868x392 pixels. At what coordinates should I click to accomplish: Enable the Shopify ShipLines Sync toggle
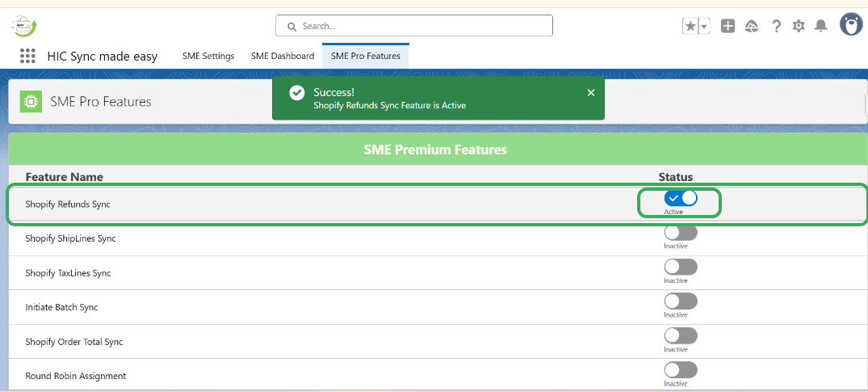click(680, 233)
